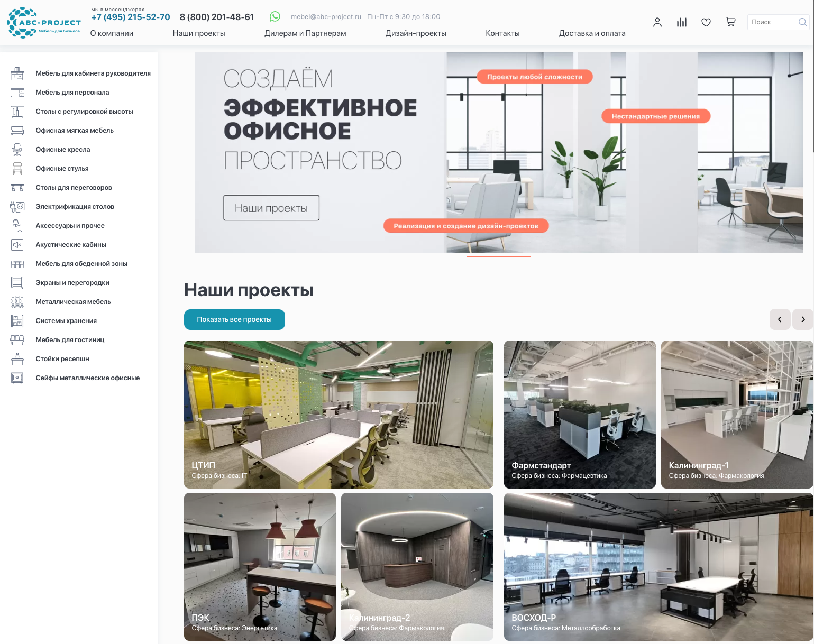Viewport: 814px width, 644px height.
Task: Show previous projects with left arrow
Action: pyautogui.click(x=780, y=319)
